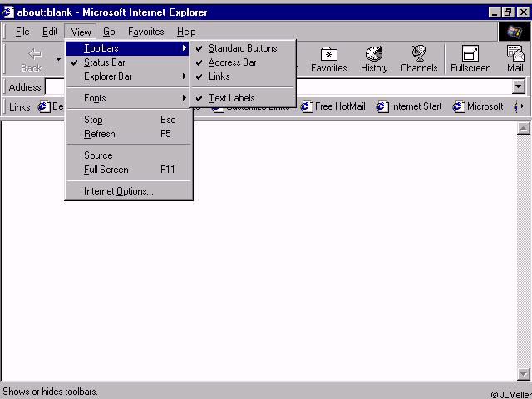
Task: Open the Internet Start link
Action: [x=409, y=106]
